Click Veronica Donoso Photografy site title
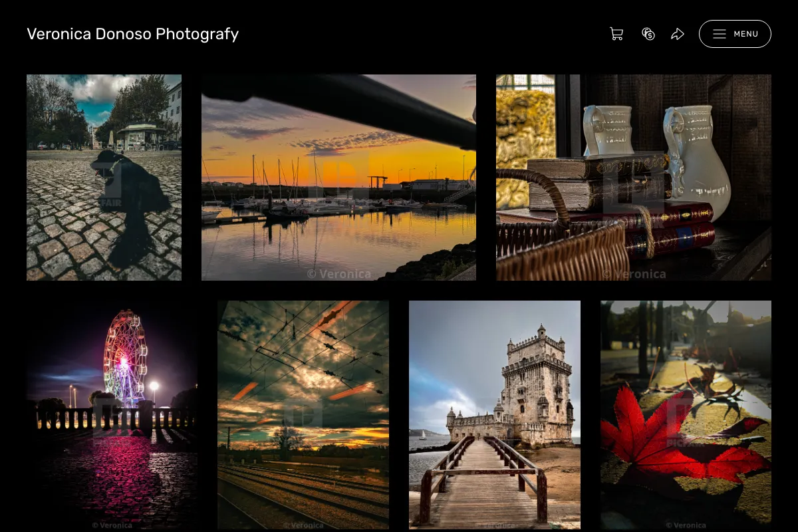 [x=132, y=34]
